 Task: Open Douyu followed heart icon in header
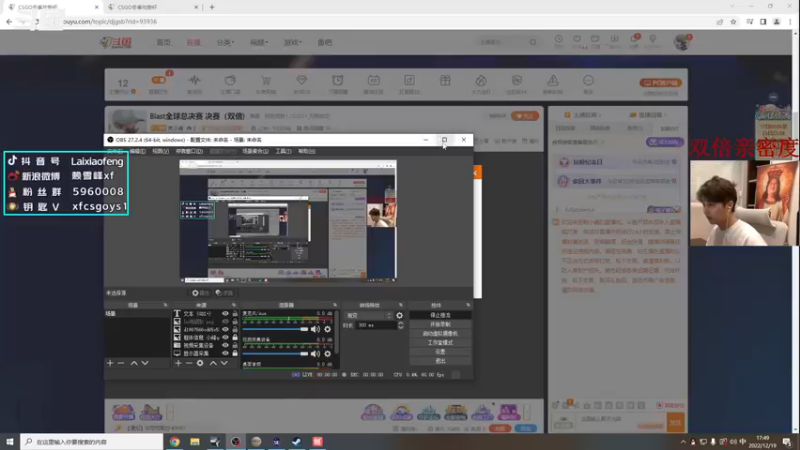click(577, 41)
